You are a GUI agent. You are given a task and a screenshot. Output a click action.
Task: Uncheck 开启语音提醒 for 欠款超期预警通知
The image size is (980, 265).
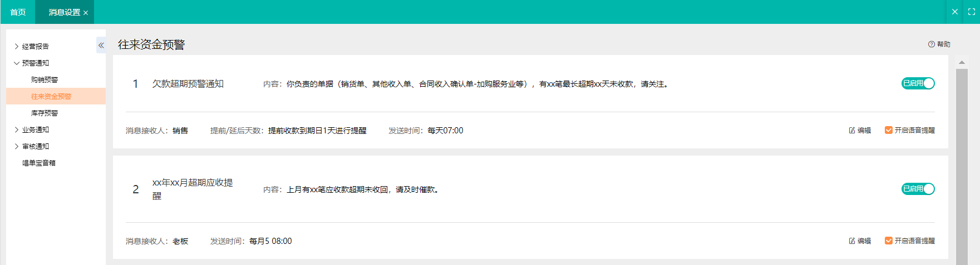pos(888,131)
